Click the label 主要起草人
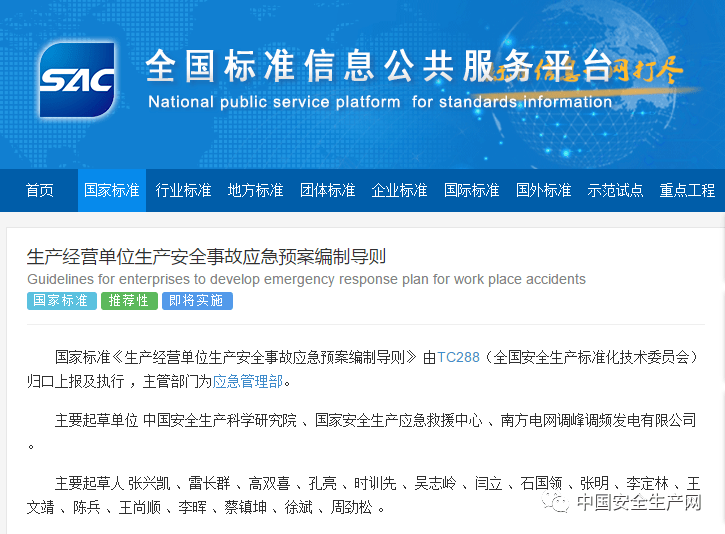This screenshot has height=534, width=725. click(x=89, y=484)
